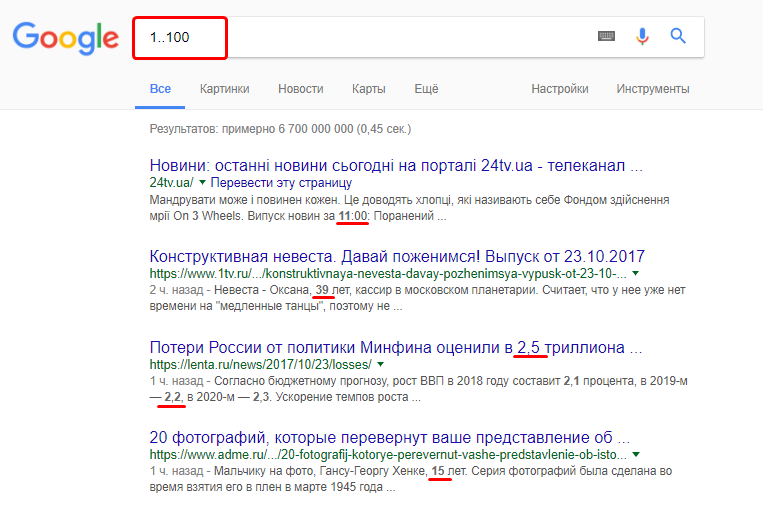
Task: Click the search box containing 1..100
Action: (418, 37)
